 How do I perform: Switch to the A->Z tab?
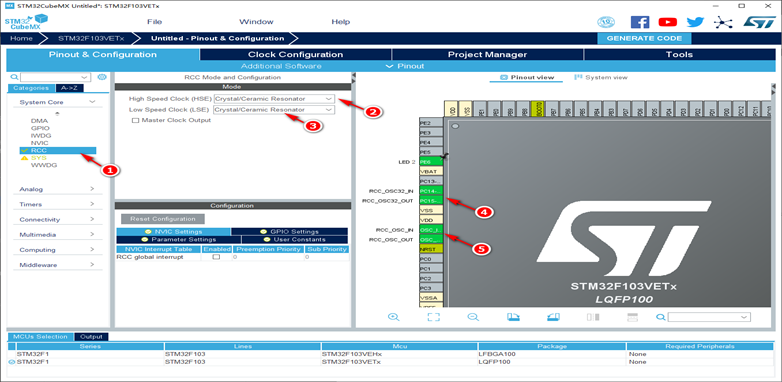tap(69, 88)
